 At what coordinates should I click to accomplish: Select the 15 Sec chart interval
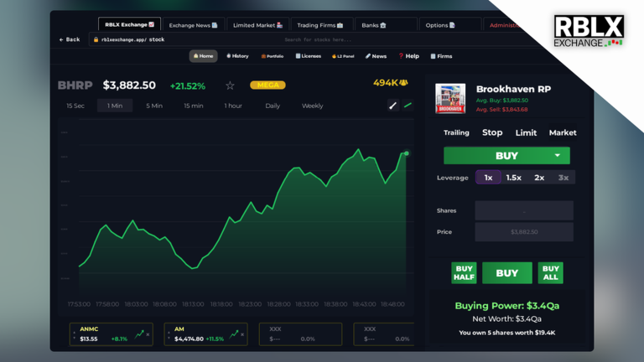click(x=75, y=106)
